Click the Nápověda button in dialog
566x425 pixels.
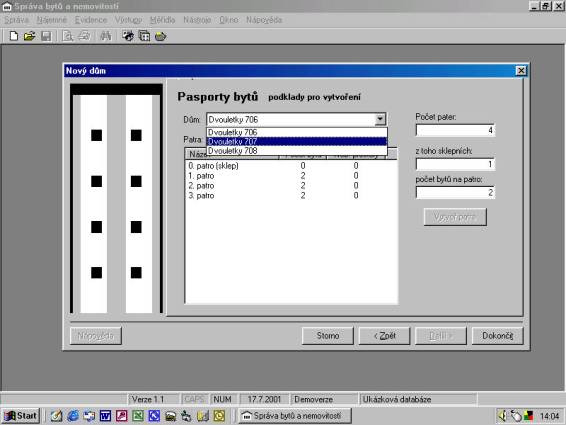pos(96,336)
